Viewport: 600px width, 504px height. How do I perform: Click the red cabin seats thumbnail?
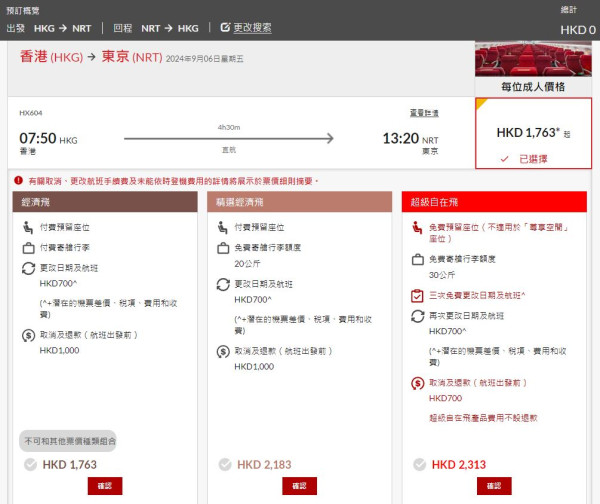(x=533, y=59)
